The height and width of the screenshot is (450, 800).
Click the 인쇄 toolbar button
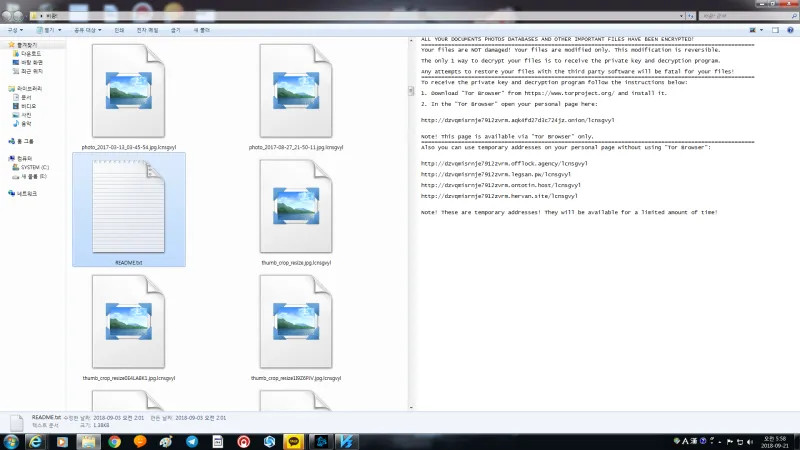(x=119, y=31)
